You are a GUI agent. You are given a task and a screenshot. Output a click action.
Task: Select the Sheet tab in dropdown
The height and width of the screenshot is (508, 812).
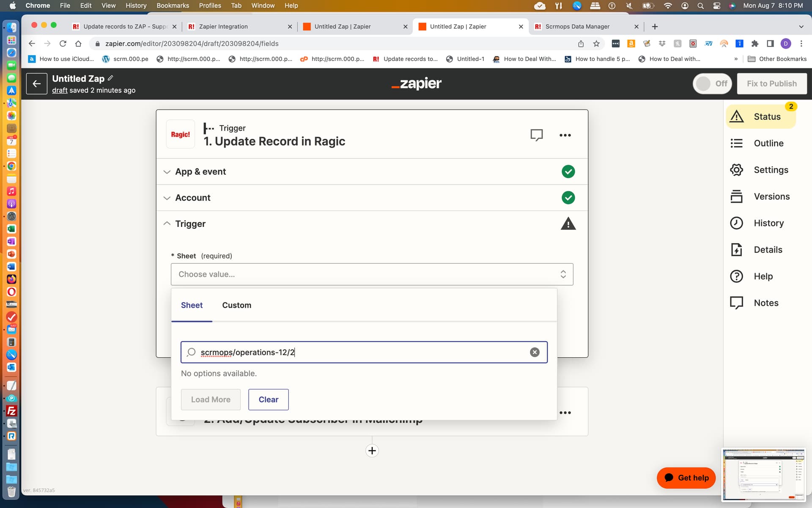click(x=192, y=305)
